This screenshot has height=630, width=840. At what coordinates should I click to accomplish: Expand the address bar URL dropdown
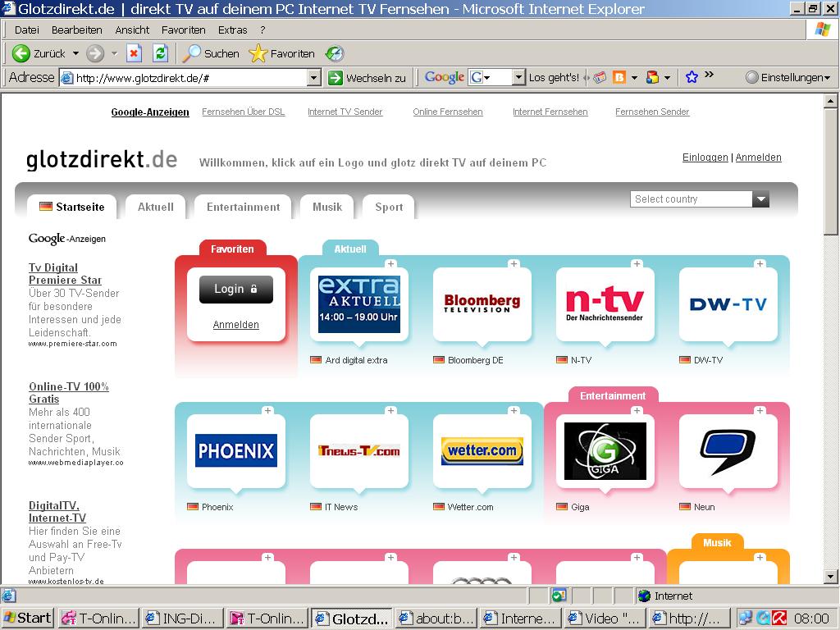point(314,78)
